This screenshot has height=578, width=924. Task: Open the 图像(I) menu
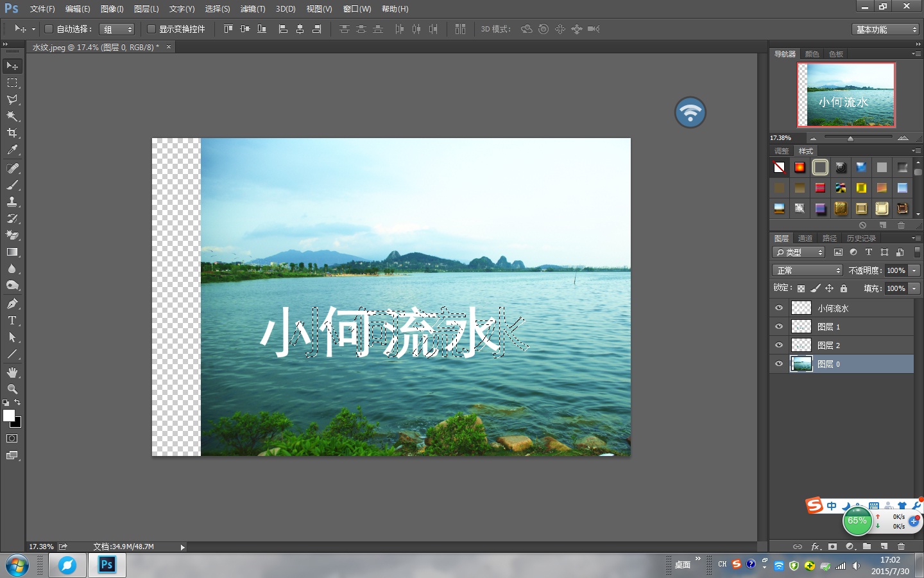coord(112,9)
